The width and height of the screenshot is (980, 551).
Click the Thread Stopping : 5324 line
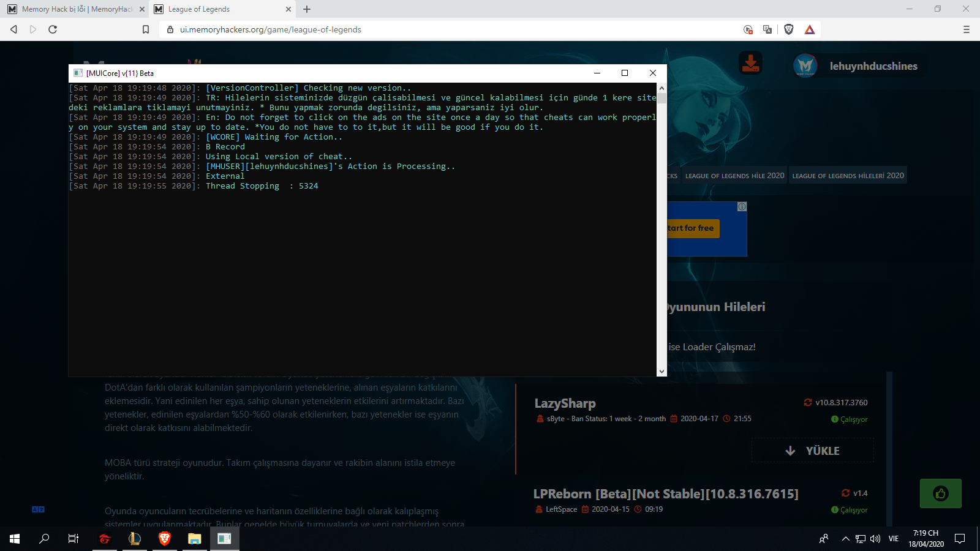(194, 186)
